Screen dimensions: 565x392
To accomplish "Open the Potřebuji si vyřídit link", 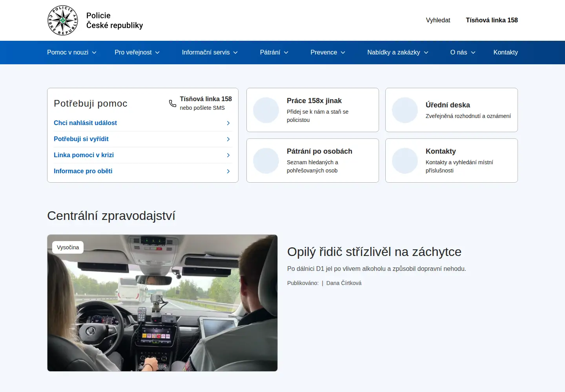I will pos(81,139).
